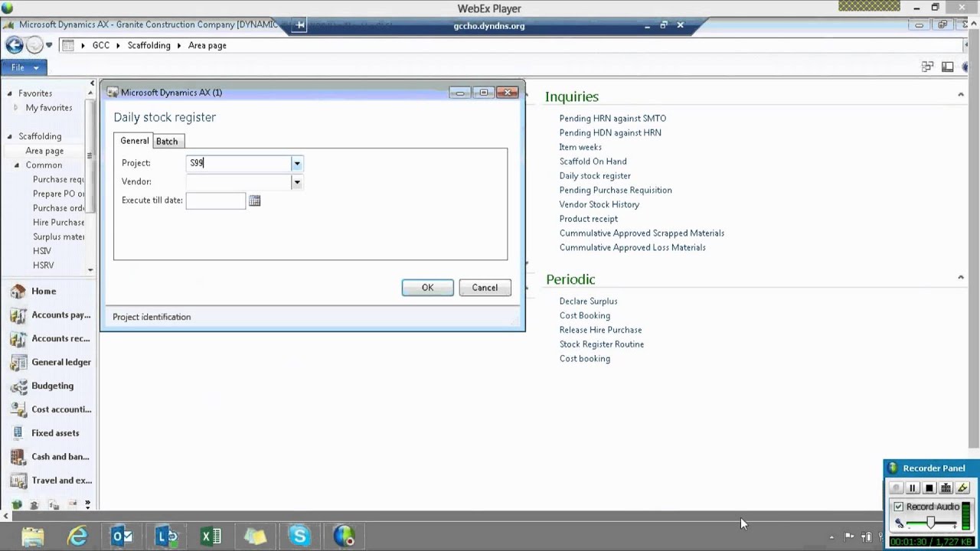Click GCC in breadcrumb path

pos(101,45)
